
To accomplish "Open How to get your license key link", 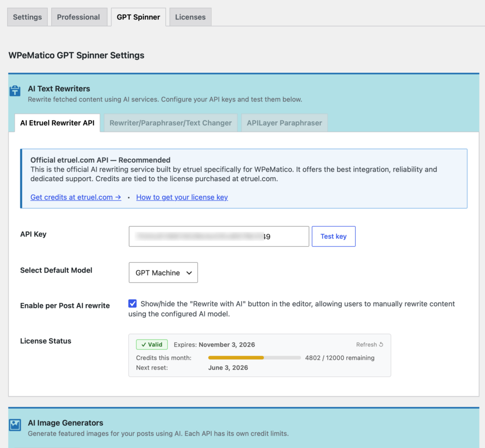I will (x=182, y=197).
